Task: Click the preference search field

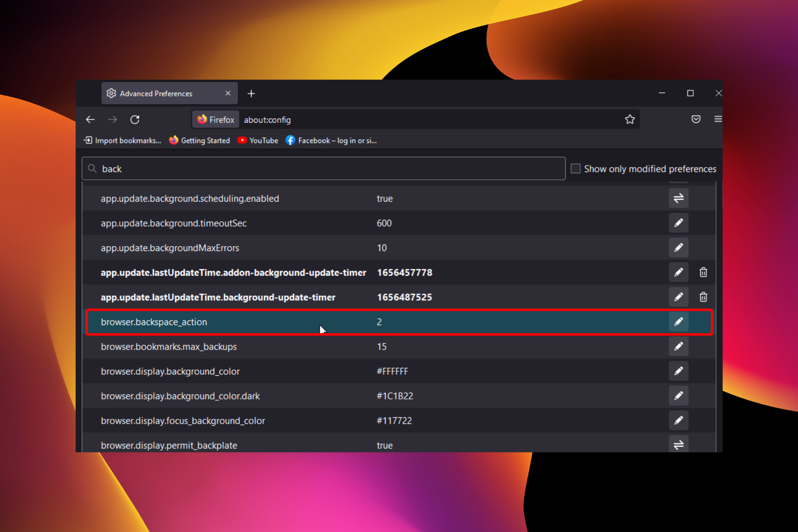Action: tap(323, 169)
